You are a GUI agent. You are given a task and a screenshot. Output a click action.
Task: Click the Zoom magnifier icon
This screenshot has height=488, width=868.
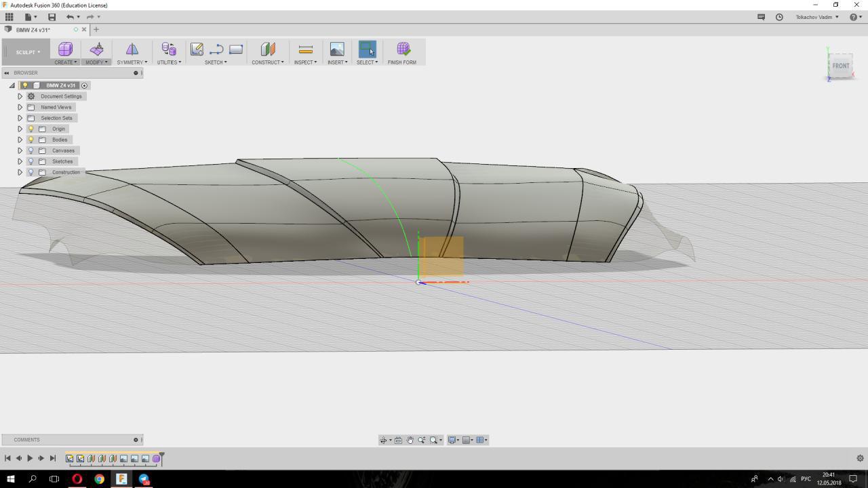click(x=422, y=440)
